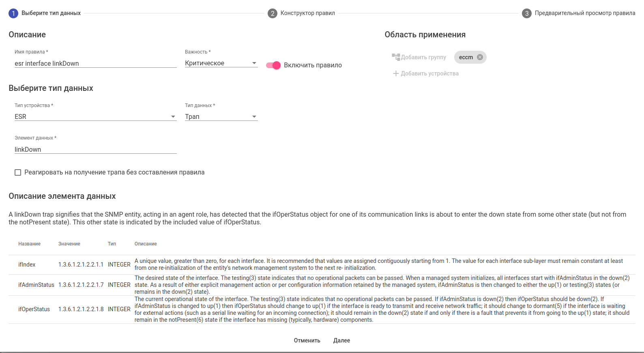Click the step 1 circle icon
The height and width of the screenshot is (353, 644).
(x=13, y=13)
